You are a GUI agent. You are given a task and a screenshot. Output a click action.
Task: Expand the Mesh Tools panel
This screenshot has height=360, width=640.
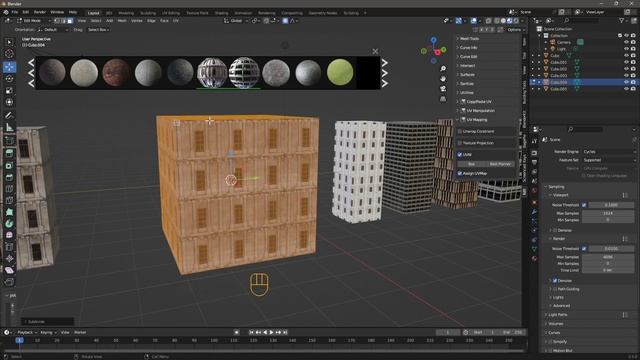click(469, 39)
